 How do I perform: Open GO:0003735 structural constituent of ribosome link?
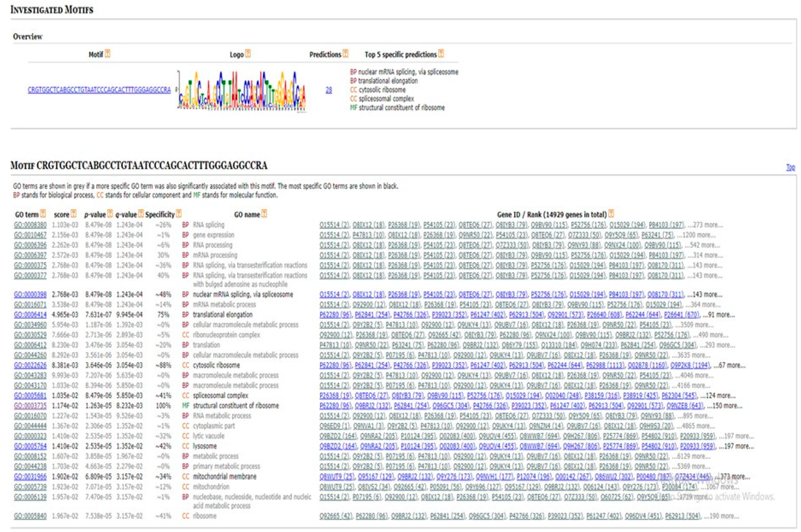[30, 406]
